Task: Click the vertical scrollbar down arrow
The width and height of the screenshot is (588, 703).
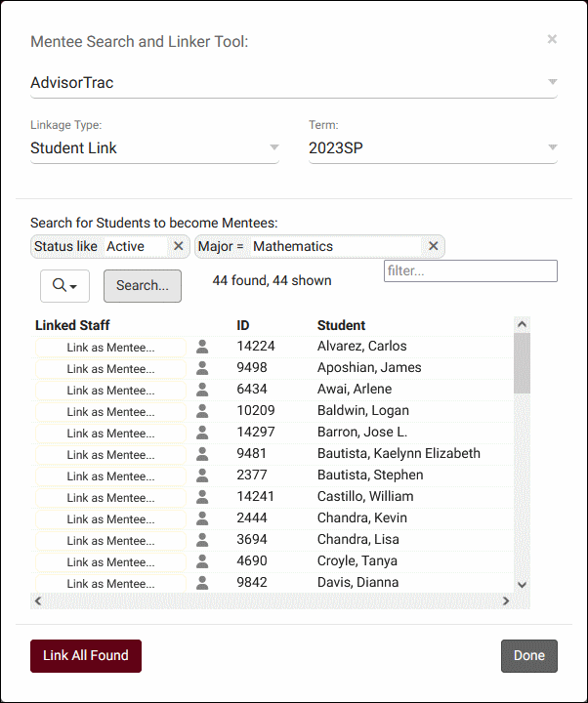Action: click(x=522, y=583)
